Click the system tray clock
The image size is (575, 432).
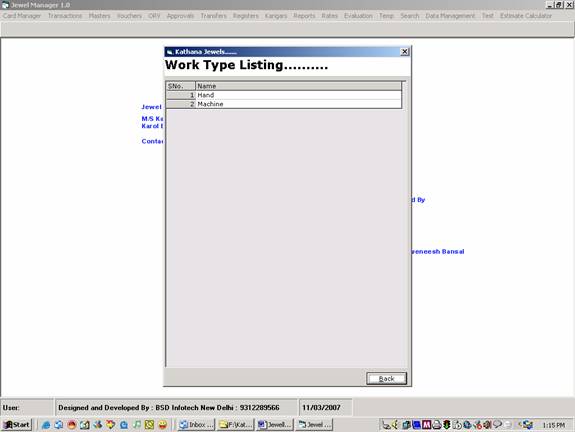(x=554, y=425)
